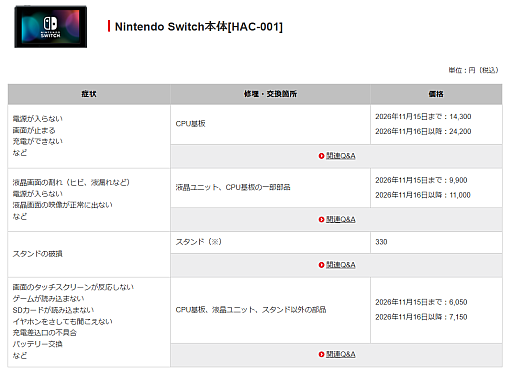Open the 関連Q&A link in the CPU基板 row
This screenshot has height=373, width=512.
(340, 156)
